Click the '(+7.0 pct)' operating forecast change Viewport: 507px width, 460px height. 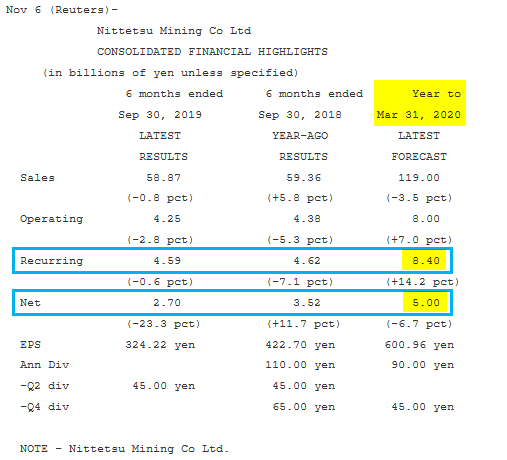(x=419, y=240)
